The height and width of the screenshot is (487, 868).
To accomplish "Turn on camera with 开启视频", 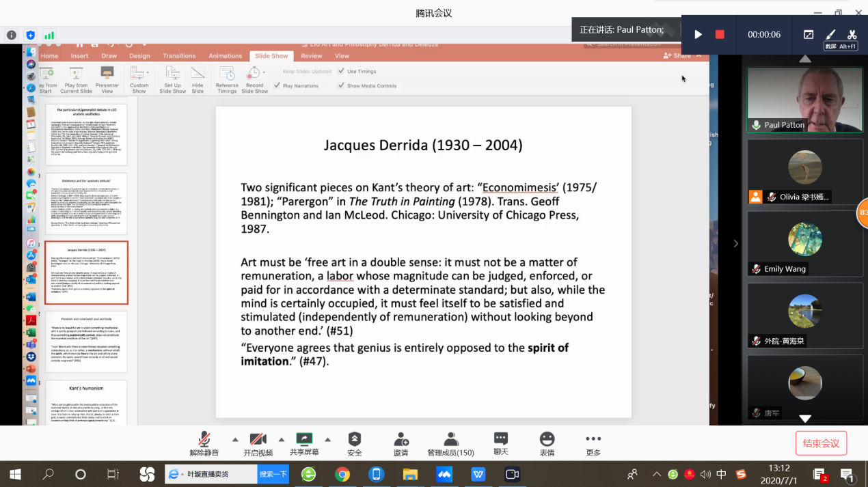I will pyautogui.click(x=258, y=444).
